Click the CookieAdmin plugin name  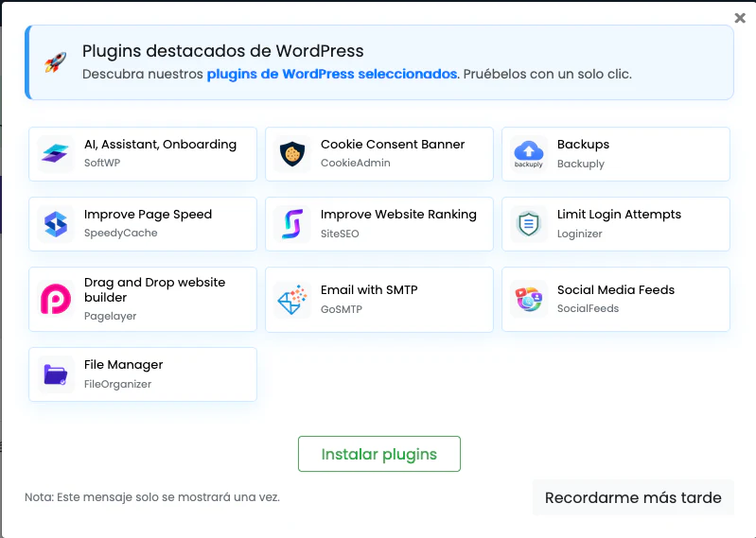pyautogui.click(x=356, y=163)
